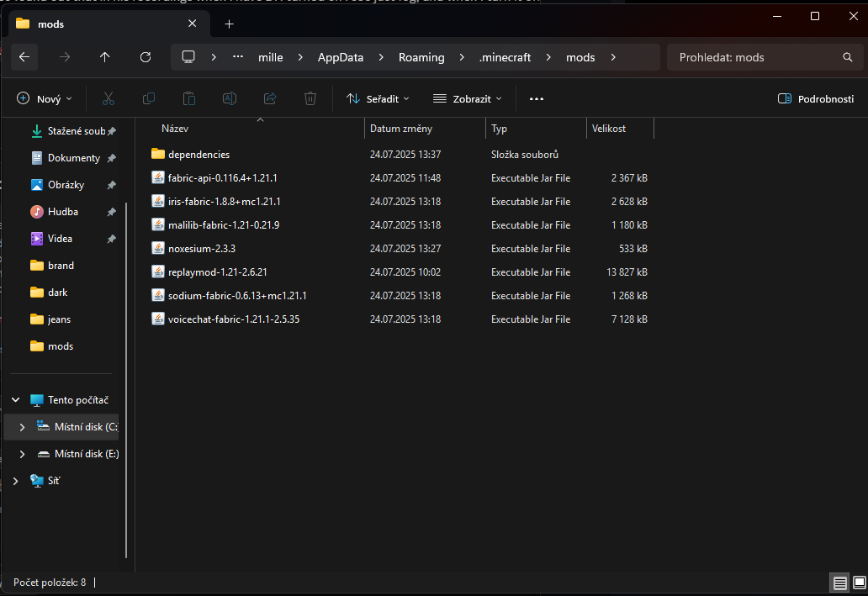The height and width of the screenshot is (596, 868).
Task: Click jar icon of noxesium file
Action: coord(158,248)
